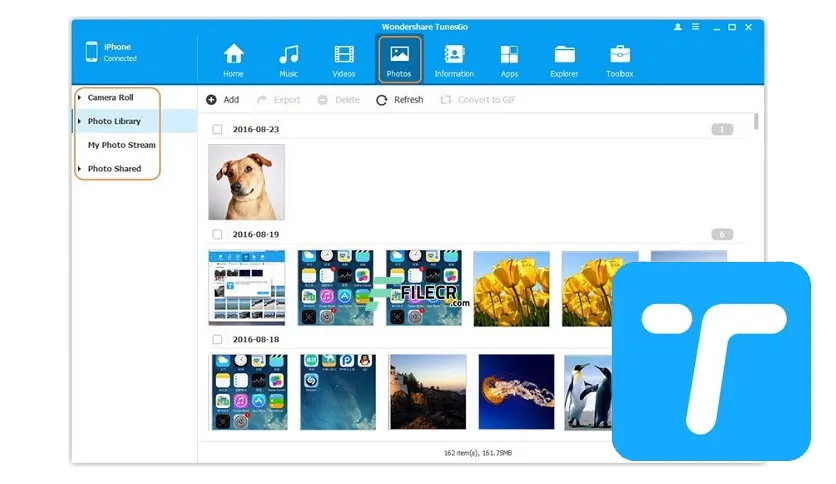
Task: Tick the 2016-08-19 group checkbox
Action: click(217, 234)
